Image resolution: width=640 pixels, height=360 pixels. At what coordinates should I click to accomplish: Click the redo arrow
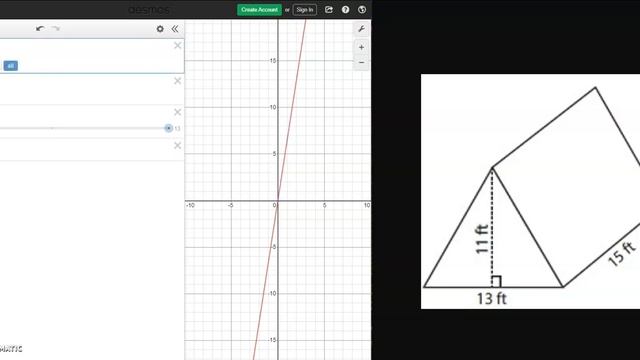56,29
